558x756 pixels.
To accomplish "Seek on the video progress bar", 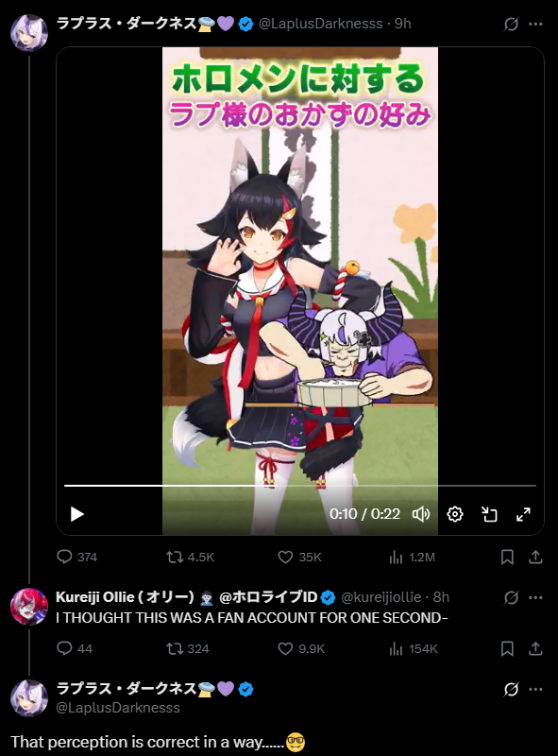I will tap(299, 486).
